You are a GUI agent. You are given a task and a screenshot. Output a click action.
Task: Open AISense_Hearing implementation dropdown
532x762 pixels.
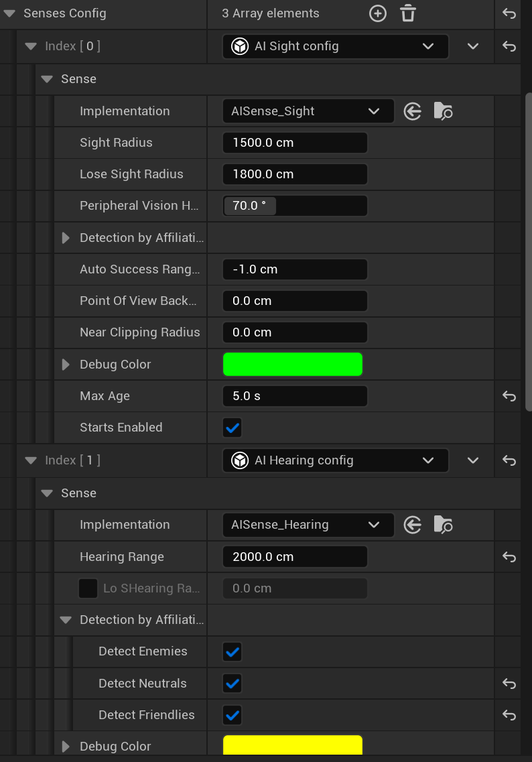(x=308, y=525)
